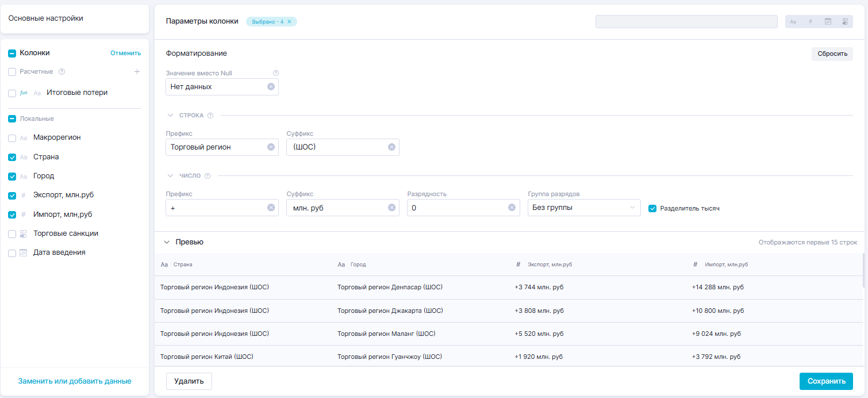Select 'Торговые санкции' column item
868x398 pixels.
point(66,234)
